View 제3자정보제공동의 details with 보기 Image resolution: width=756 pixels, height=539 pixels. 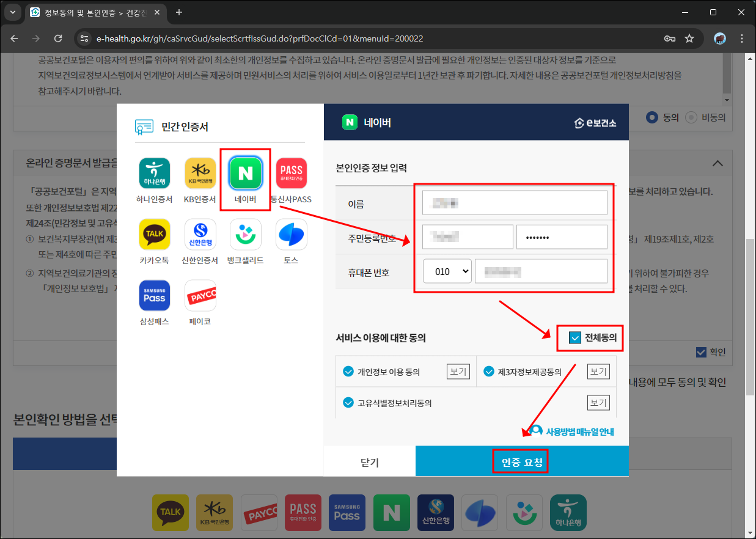pos(598,372)
